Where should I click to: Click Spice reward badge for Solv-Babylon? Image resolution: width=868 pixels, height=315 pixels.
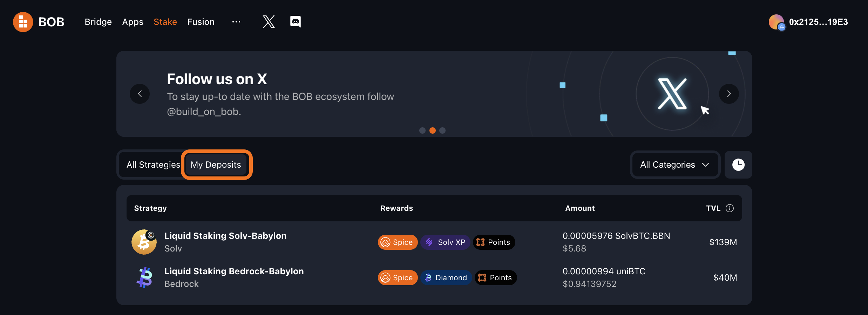398,242
